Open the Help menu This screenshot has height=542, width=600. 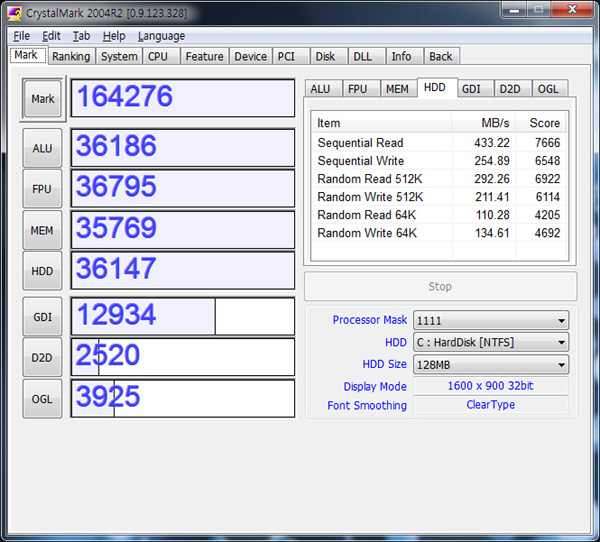click(x=114, y=36)
